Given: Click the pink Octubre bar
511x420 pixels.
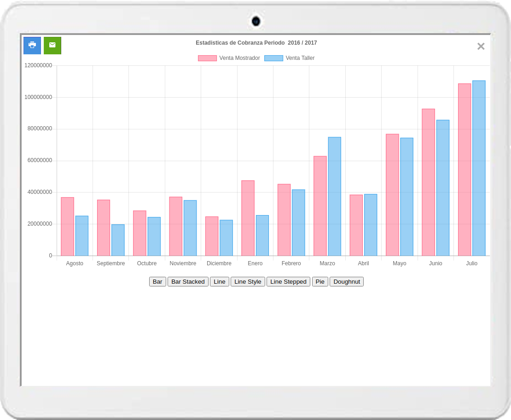Looking at the screenshot, I should click(140, 233).
